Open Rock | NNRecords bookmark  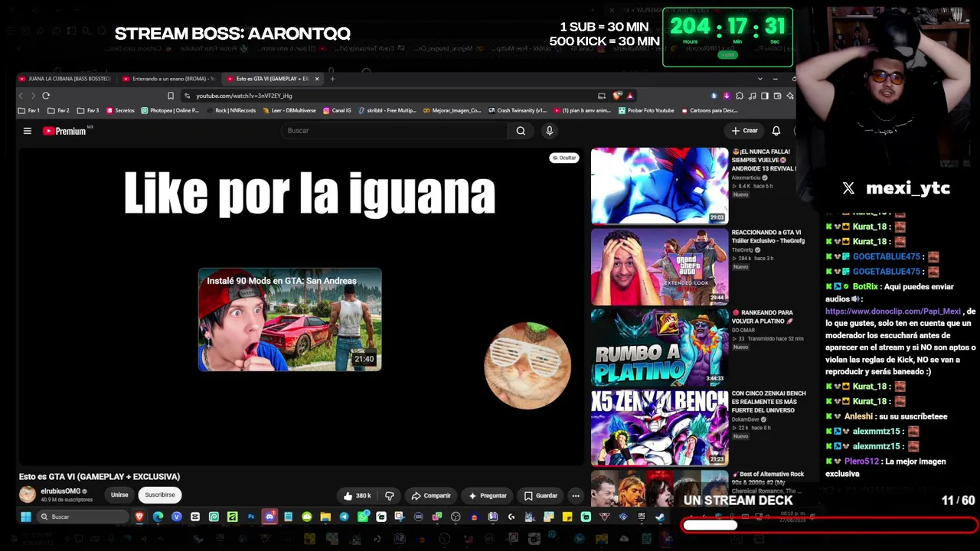click(230, 111)
